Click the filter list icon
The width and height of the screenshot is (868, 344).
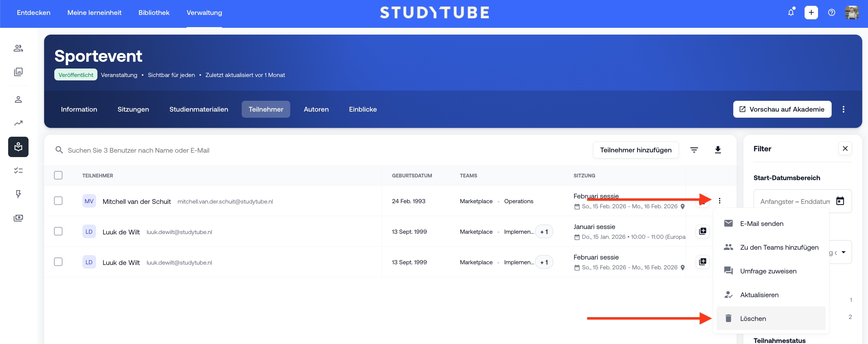click(x=694, y=150)
